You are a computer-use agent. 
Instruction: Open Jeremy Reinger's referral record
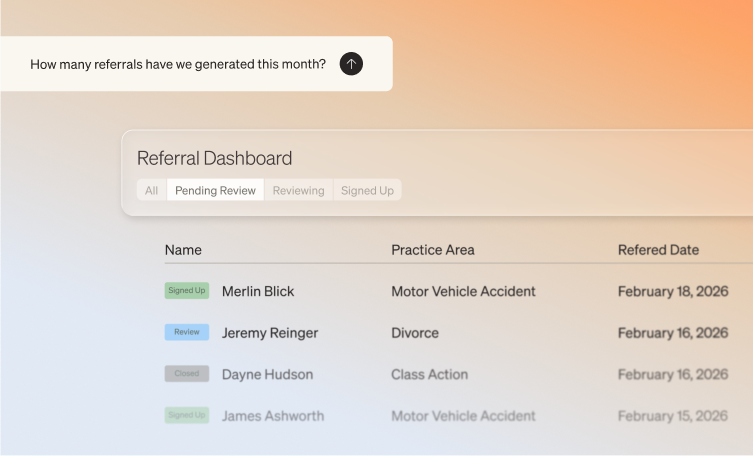click(270, 333)
